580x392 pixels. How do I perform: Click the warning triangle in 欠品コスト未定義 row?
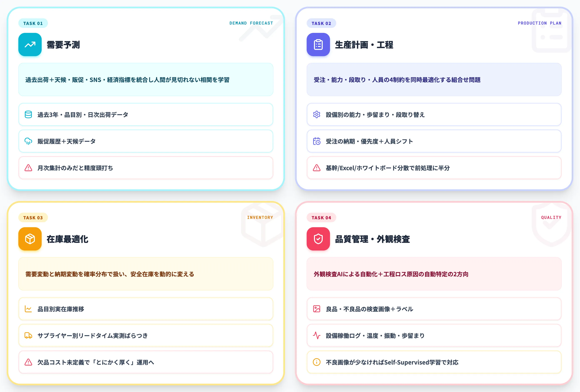tap(28, 362)
